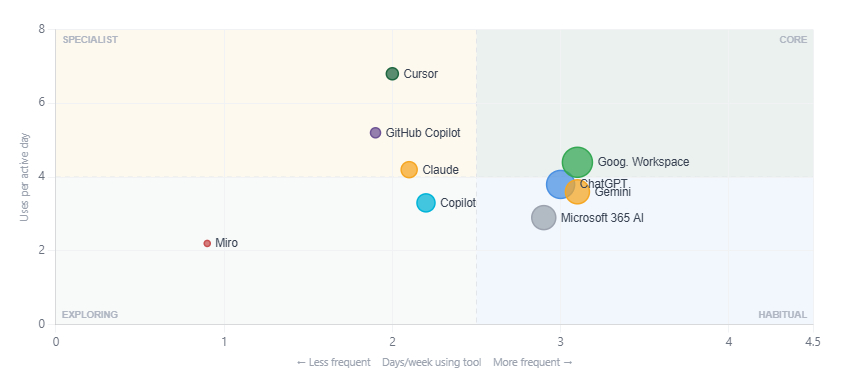Click the y-axis tick label 6
The height and width of the screenshot is (388, 846).
tap(42, 103)
